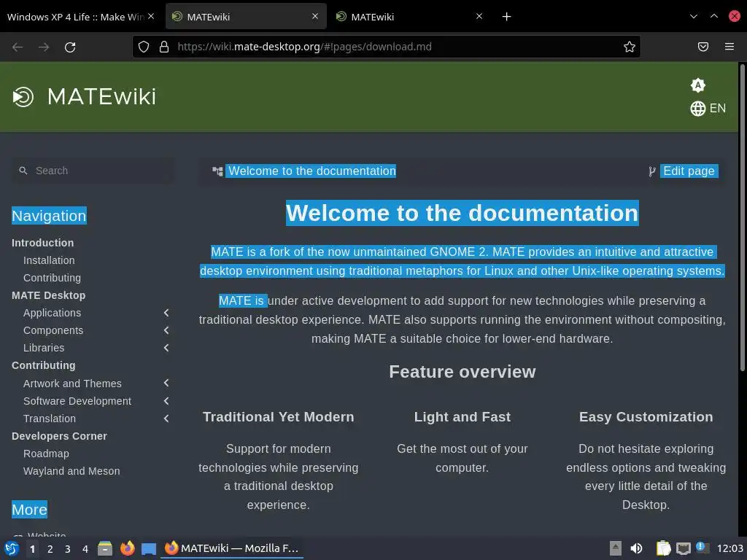
Task: Reload the current page
Action: pyautogui.click(x=70, y=47)
